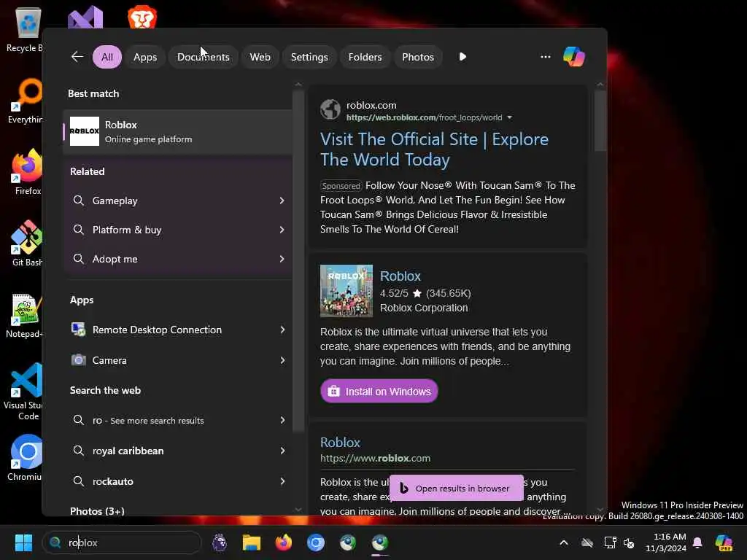Expand the Gameplay related search arrow
The width and height of the screenshot is (747, 560).
click(282, 201)
